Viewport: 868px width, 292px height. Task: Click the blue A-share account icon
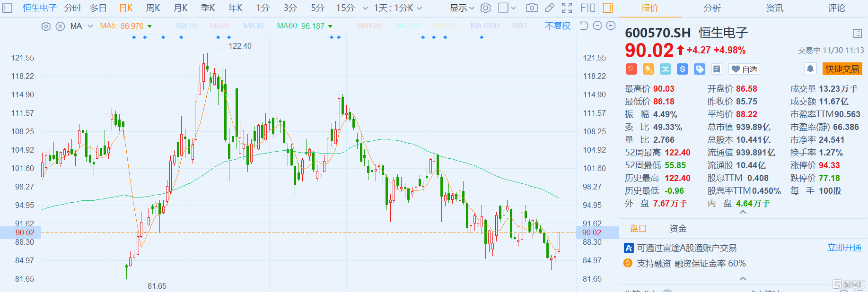coord(629,248)
